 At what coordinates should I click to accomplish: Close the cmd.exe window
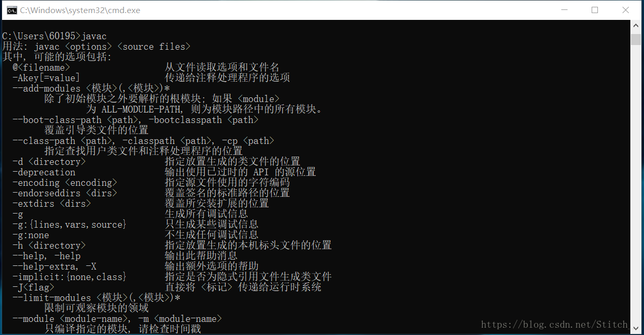click(626, 10)
